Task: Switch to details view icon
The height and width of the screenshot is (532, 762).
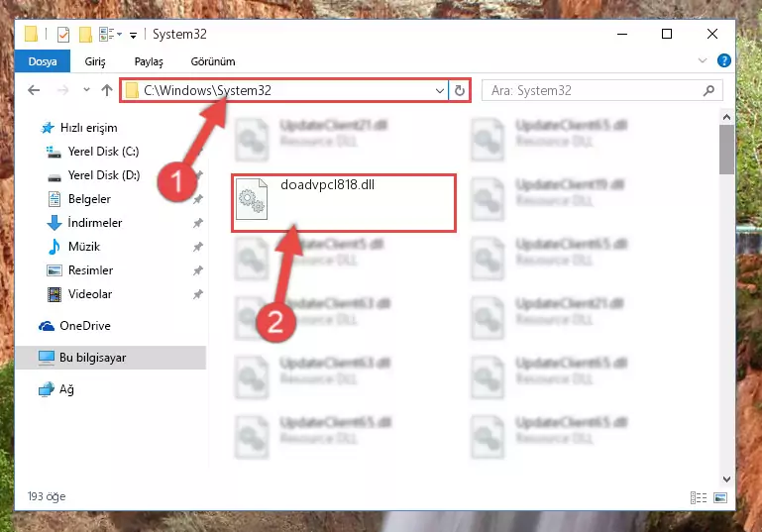Action: click(x=699, y=497)
